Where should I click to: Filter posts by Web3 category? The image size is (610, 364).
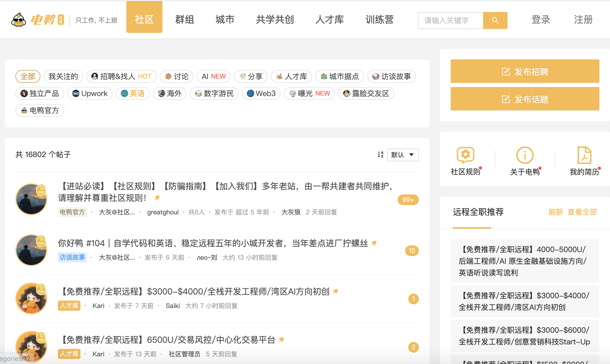point(261,93)
